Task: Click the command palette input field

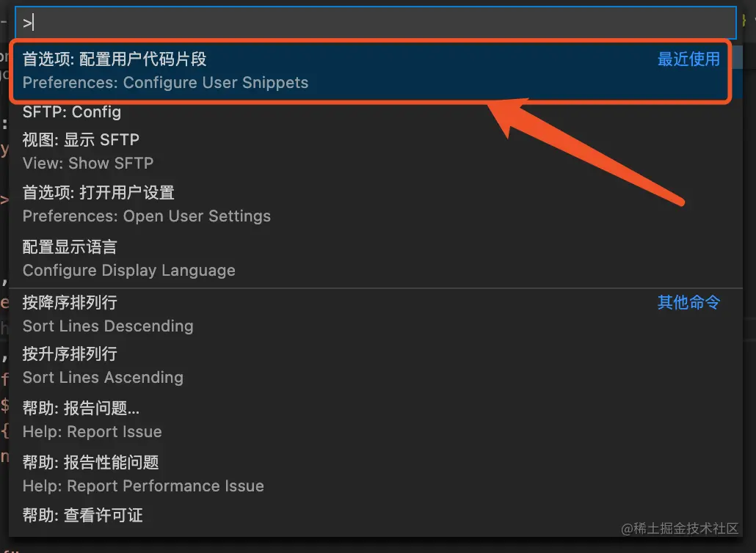Action: (x=376, y=23)
